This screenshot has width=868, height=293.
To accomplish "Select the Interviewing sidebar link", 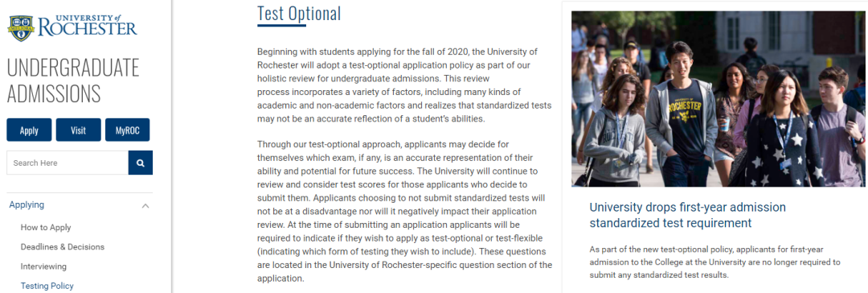I will [x=43, y=266].
